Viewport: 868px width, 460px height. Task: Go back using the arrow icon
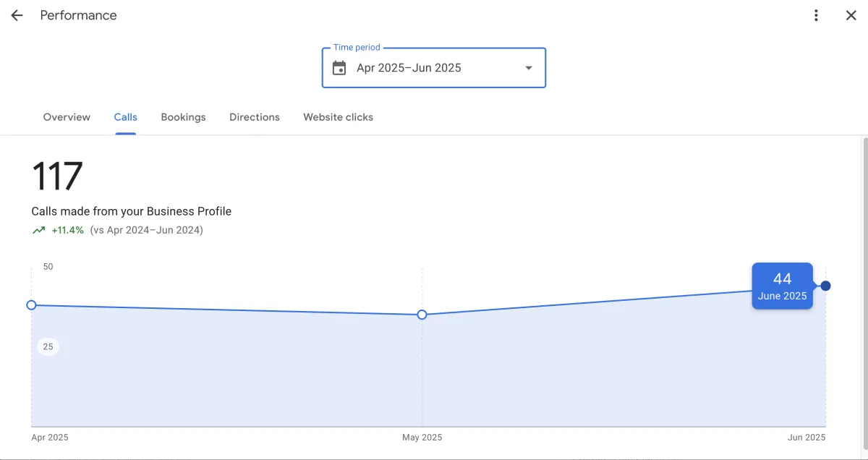17,15
